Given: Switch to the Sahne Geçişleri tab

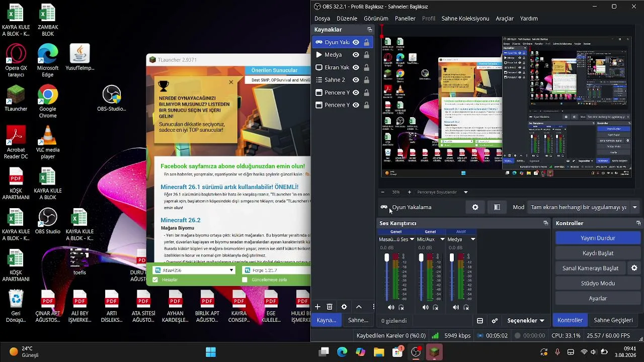Looking at the screenshot, I should 613,320.
